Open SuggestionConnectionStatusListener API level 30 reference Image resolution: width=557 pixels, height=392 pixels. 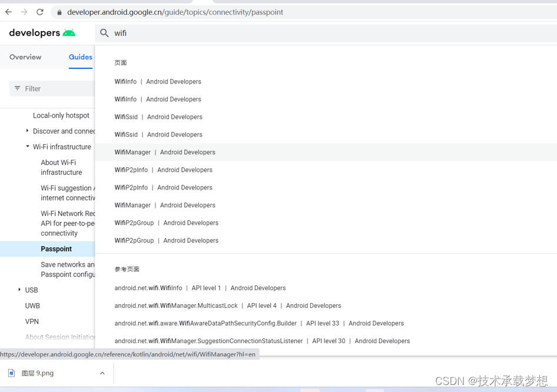tap(262, 341)
